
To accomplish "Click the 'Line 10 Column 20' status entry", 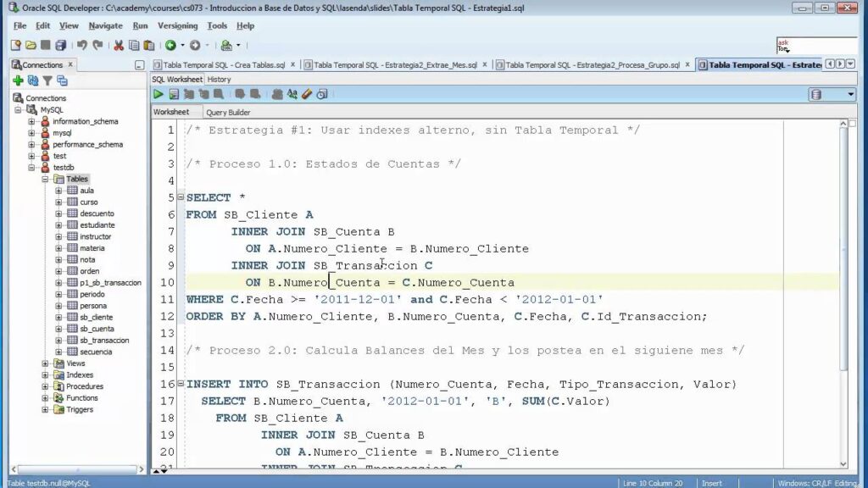I will [653, 483].
